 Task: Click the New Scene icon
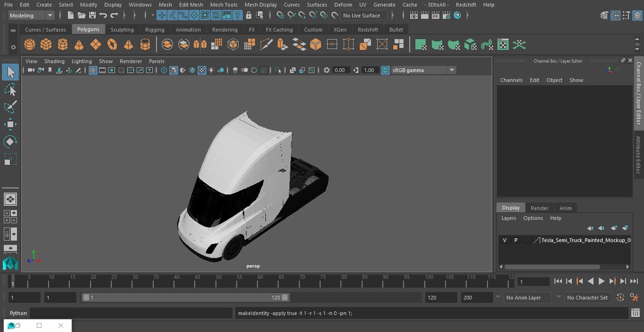[70, 16]
